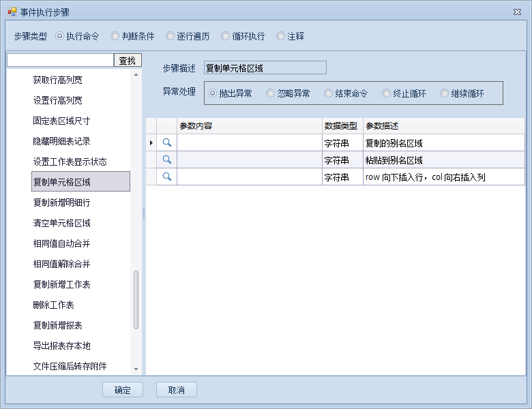Choose 终止循环 for exception handling
Image resolution: width=532 pixels, height=409 pixels.
[387, 93]
